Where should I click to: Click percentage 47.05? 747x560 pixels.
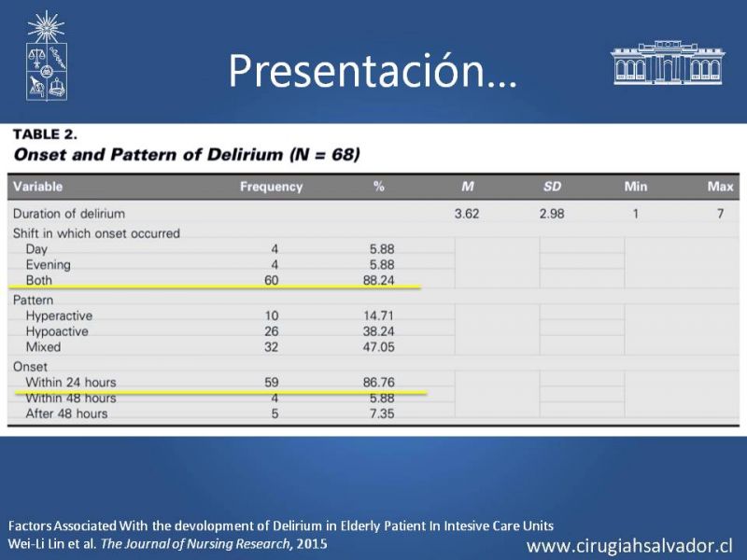[x=379, y=347]
